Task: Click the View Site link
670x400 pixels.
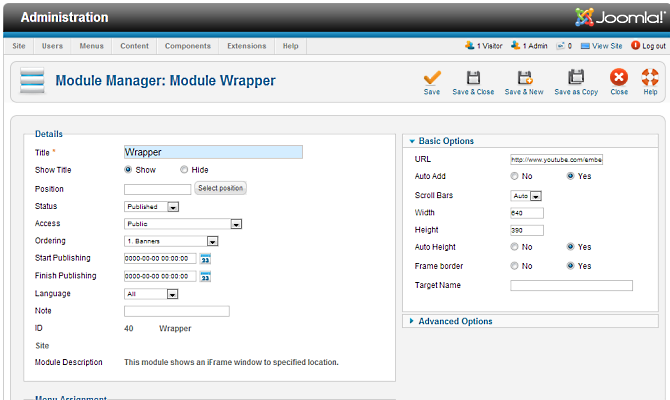Action: click(x=605, y=46)
